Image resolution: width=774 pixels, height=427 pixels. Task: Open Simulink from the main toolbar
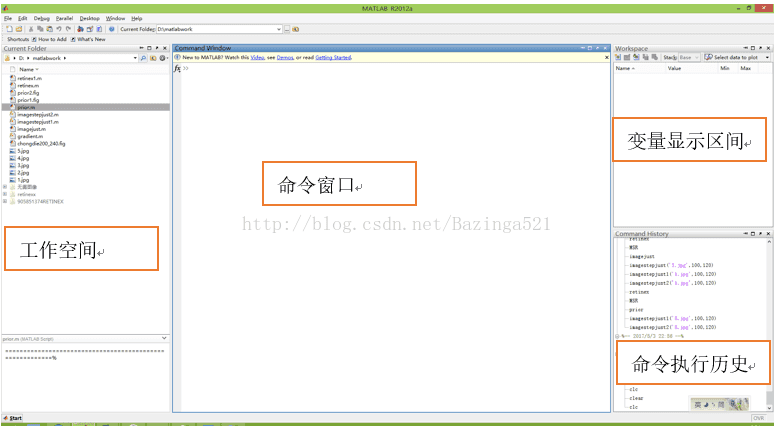click(x=80, y=29)
